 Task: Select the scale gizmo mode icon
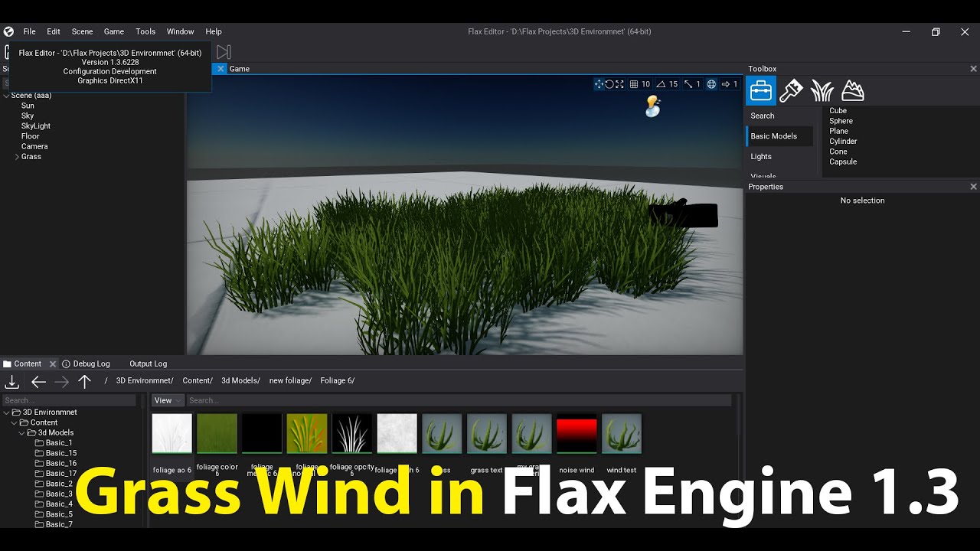click(x=619, y=84)
